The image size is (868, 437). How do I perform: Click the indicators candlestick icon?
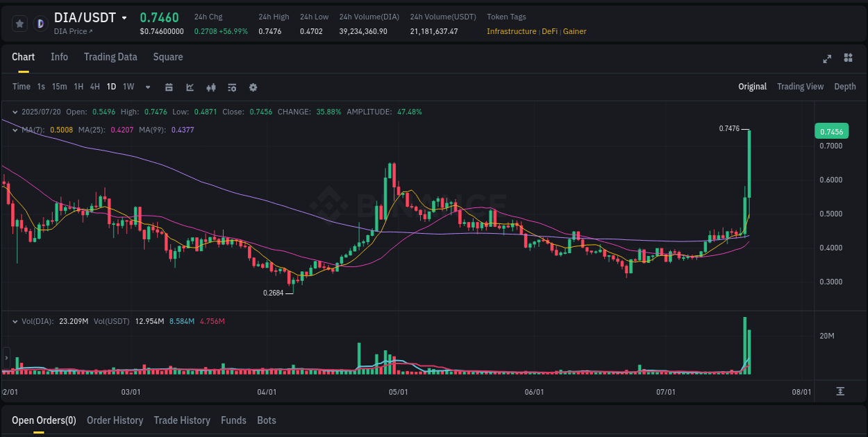click(210, 87)
